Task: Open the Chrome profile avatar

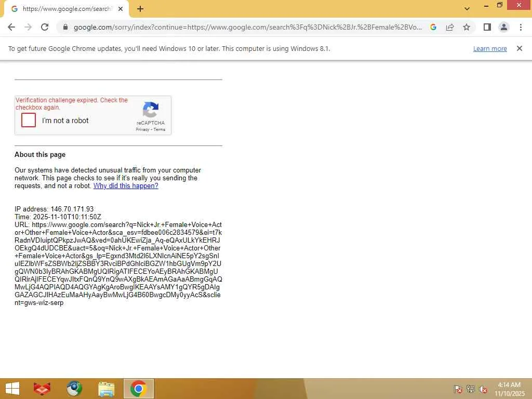Action: [504, 27]
